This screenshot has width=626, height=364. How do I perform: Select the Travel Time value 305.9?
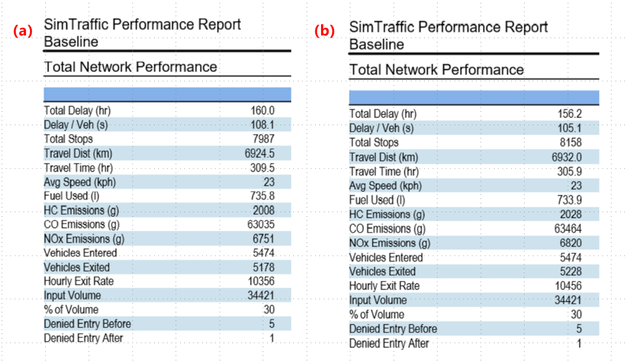coord(569,172)
